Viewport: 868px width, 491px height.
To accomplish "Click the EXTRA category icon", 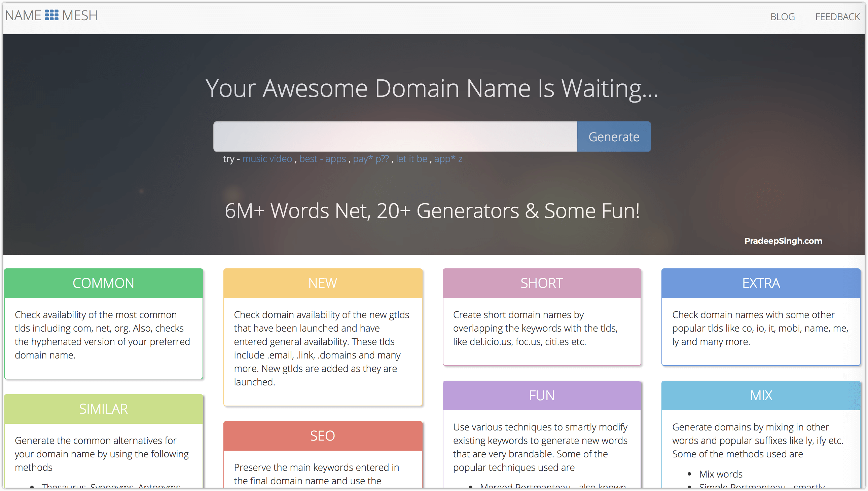I will click(x=762, y=283).
